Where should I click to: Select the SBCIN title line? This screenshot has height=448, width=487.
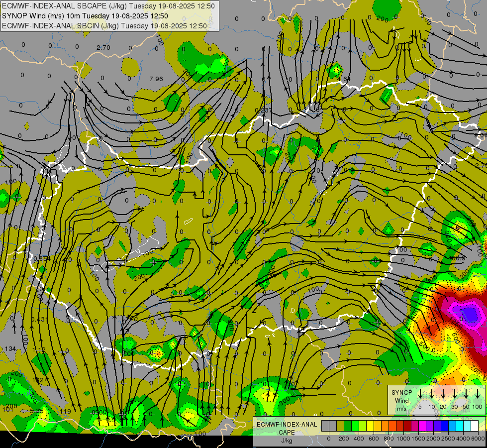click(x=104, y=26)
